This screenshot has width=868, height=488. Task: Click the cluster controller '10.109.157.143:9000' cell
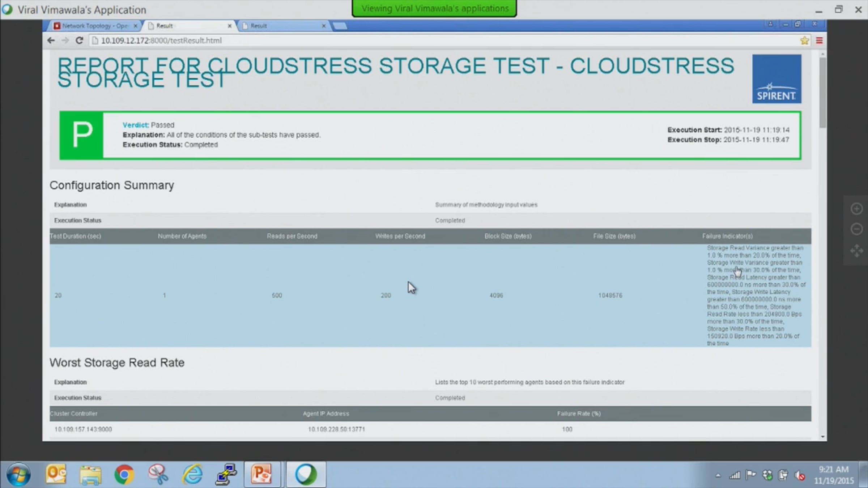(83, 429)
